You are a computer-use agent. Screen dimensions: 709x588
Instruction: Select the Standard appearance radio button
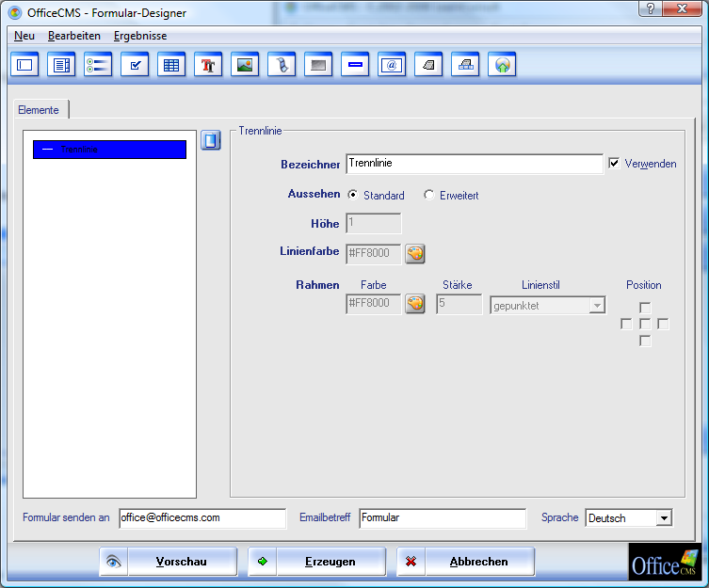click(353, 195)
